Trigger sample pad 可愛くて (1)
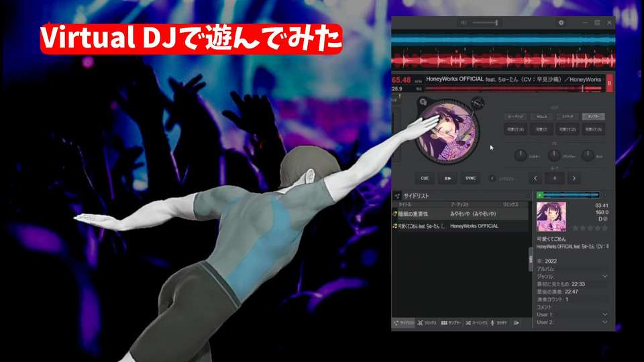 (x=515, y=129)
